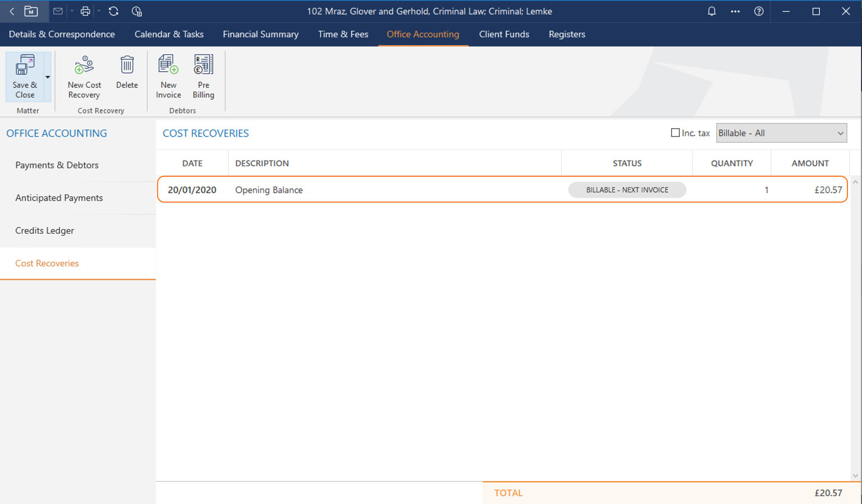Tick the Inc. tax checkbox
The width and height of the screenshot is (862, 504).
[675, 133]
